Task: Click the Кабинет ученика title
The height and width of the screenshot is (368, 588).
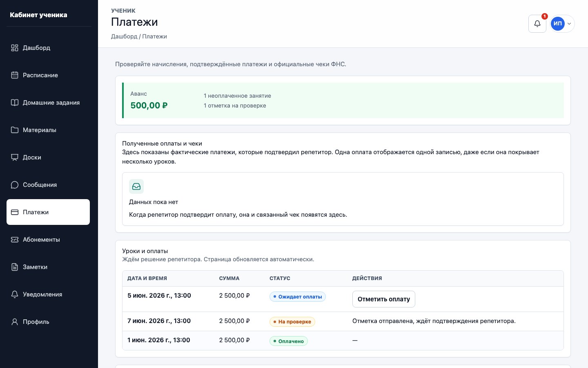Action: point(38,15)
